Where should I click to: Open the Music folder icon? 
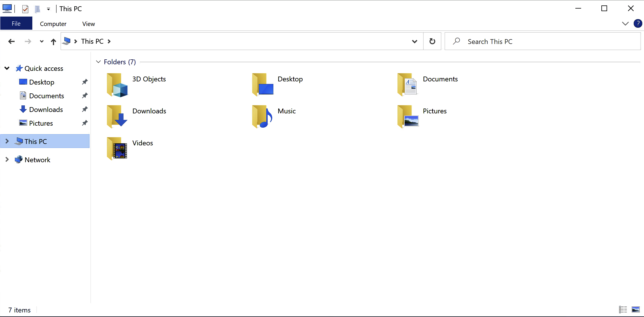[262, 117]
